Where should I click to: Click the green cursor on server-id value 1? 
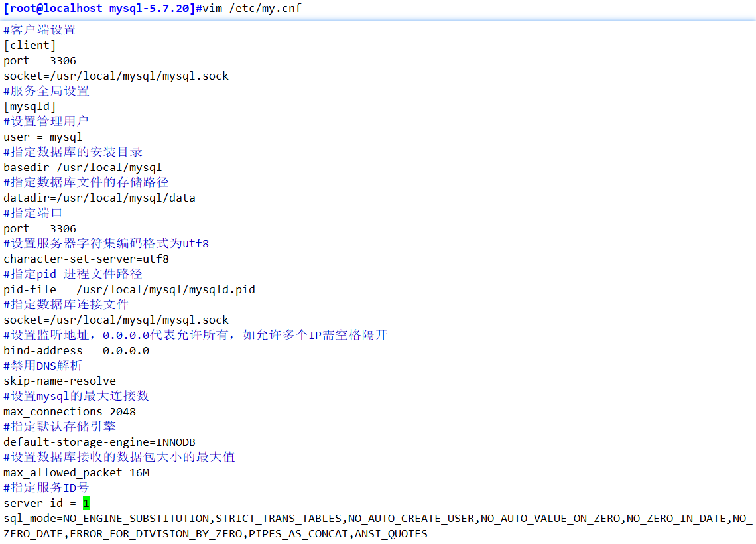86,503
